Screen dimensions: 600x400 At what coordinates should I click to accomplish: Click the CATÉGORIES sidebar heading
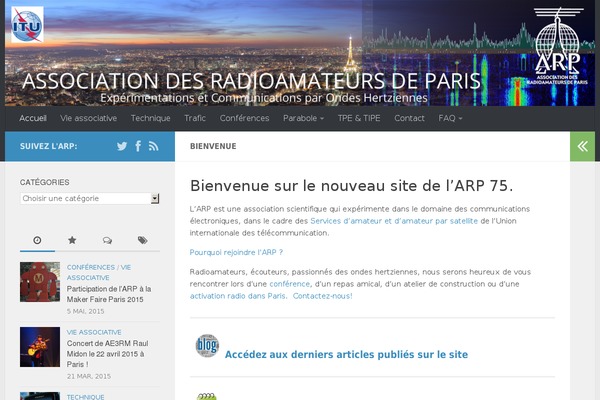click(x=44, y=182)
